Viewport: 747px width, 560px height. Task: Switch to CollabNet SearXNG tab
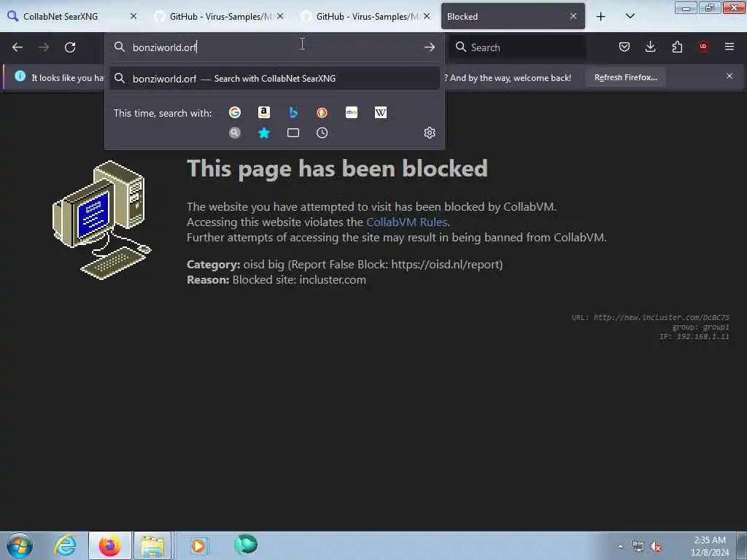[x=73, y=17]
